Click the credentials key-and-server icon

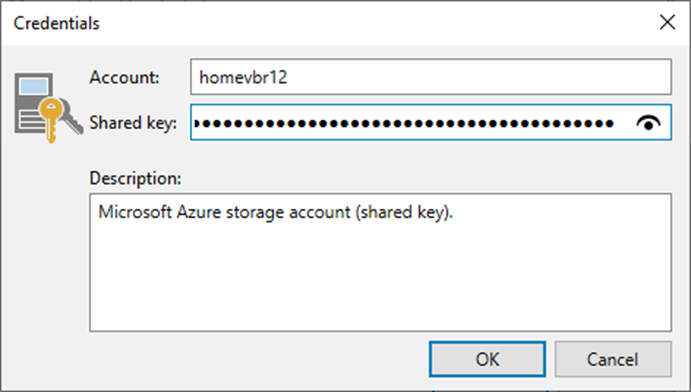click(48, 107)
